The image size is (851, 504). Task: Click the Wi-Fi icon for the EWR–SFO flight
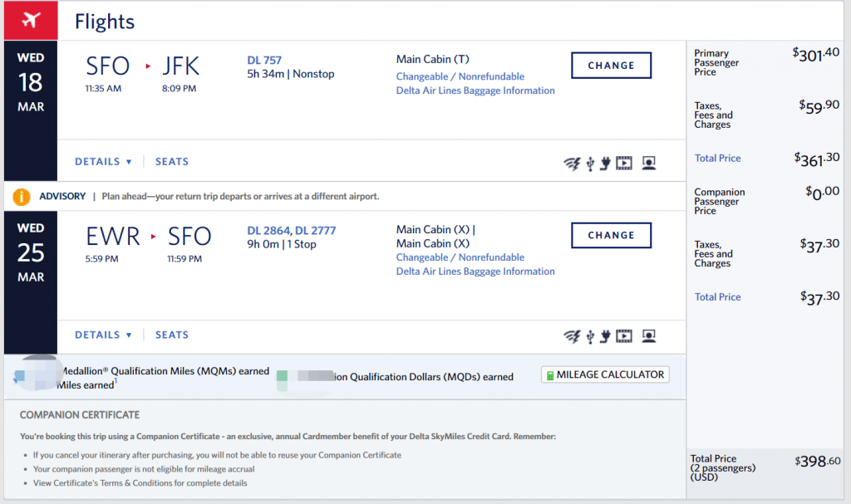click(x=572, y=336)
